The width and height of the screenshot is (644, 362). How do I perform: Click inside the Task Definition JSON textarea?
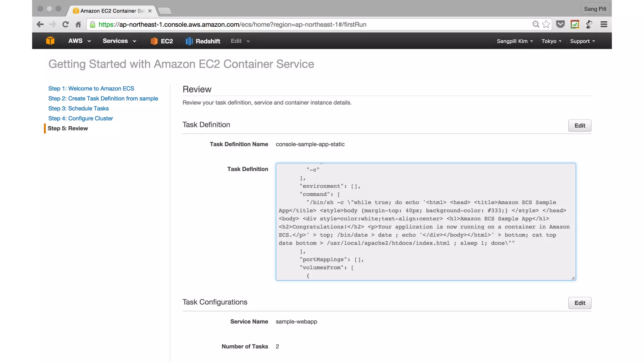coord(425,222)
